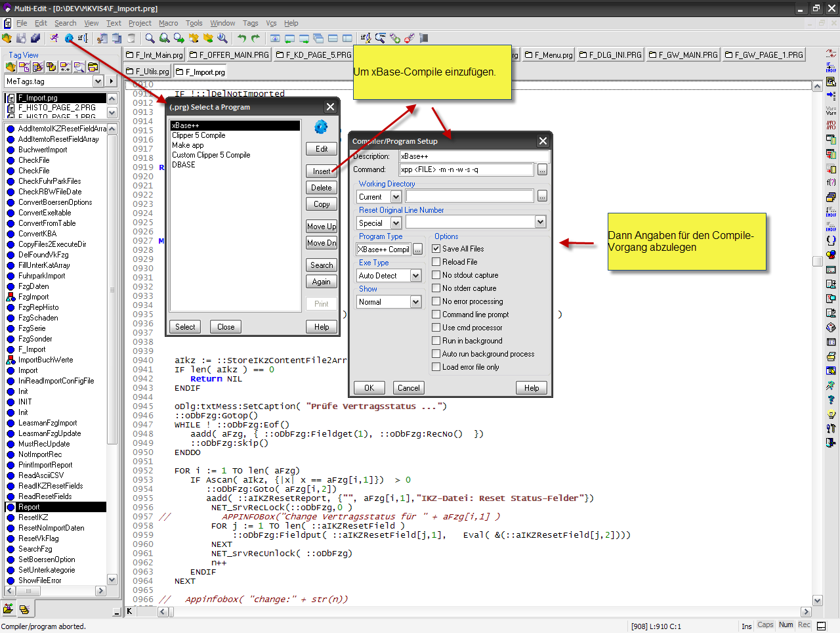This screenshot has height=633, width=840.
Task: Tick Use cmd processor checkbox
Action: [x=436, y=328]
